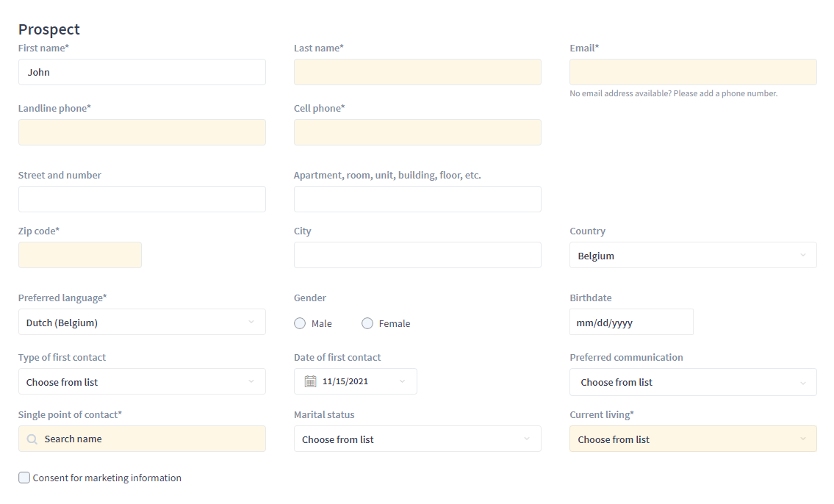Click the magnifier icon in Single point of contact
This screenshot has height=504, width=834.
(32, 439)
